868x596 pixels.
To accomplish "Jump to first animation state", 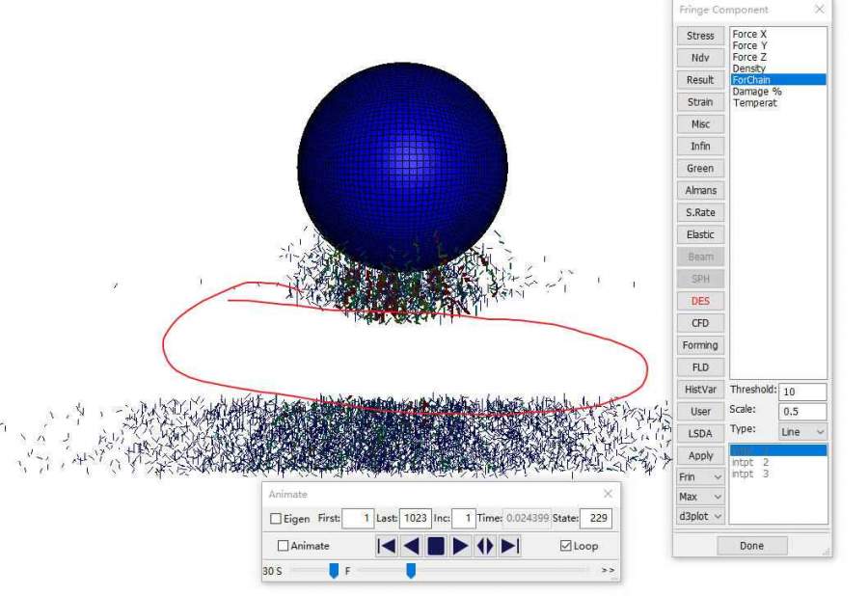I will pos(387,546).
